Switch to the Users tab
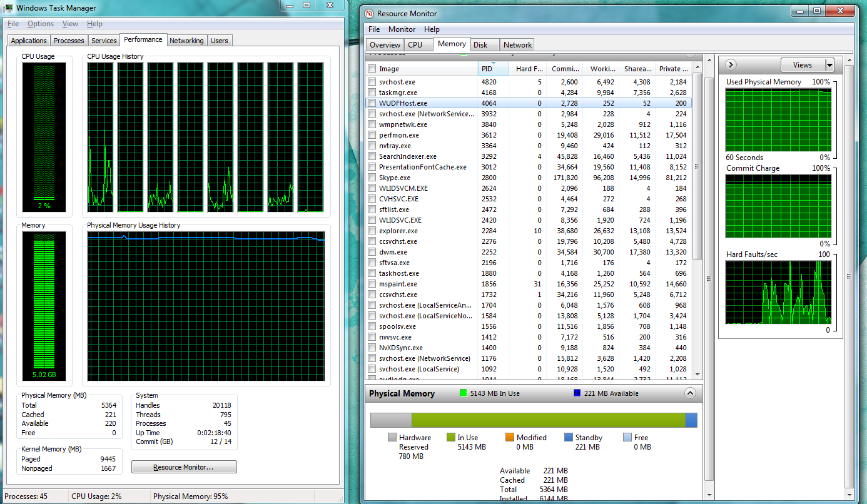The height and width of the screenshot is (504, 867). coord(220,41)
